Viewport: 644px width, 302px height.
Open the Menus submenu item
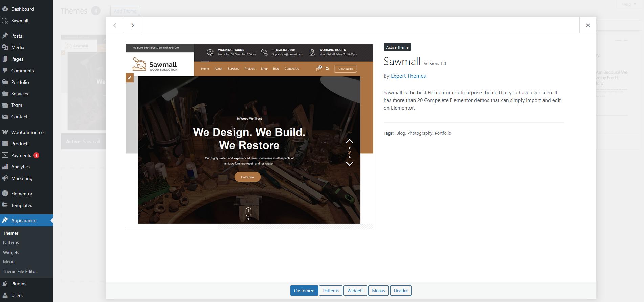click(x=9, y=262)
